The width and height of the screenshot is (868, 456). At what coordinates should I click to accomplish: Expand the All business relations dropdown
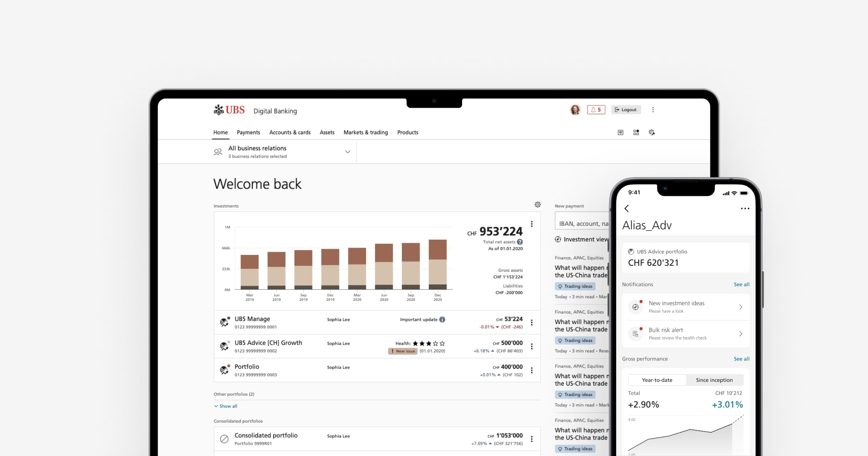347,152
